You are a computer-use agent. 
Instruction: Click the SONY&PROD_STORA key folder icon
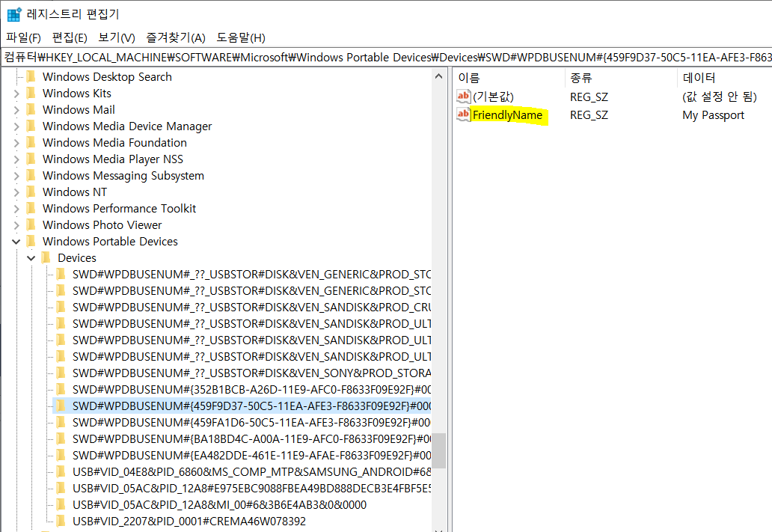click(61, 373)
